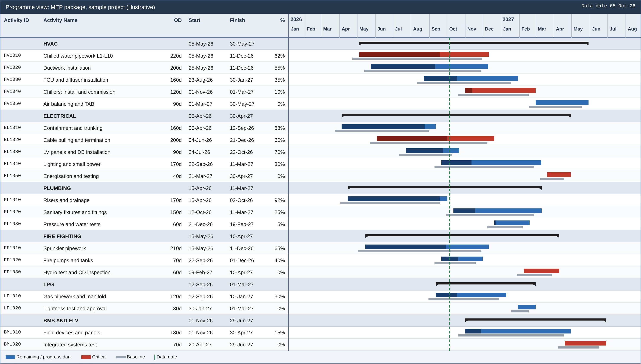This screenshot has width=641, height=364.
Task: Click the FCU and diffuser installation bar
Action: (471, 78)
